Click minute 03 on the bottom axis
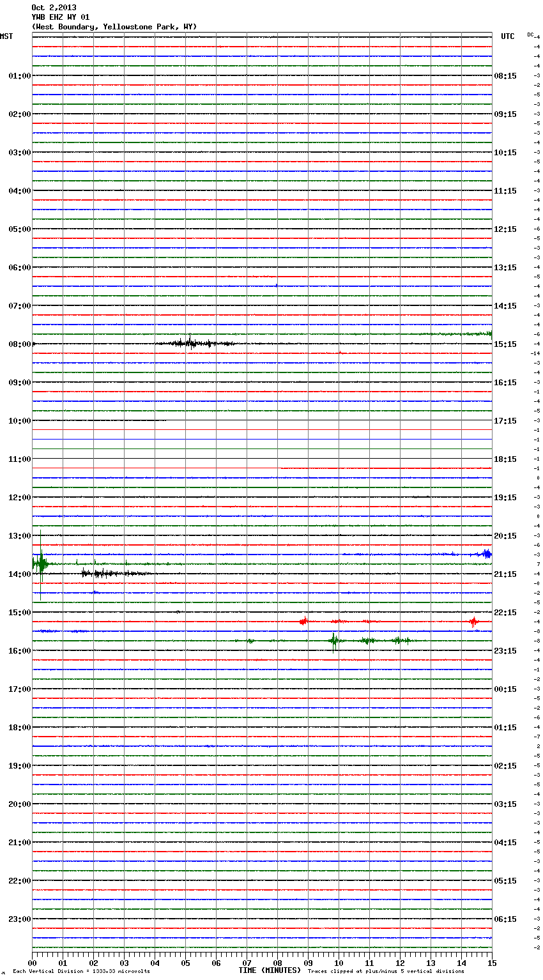 click(124, 963)
